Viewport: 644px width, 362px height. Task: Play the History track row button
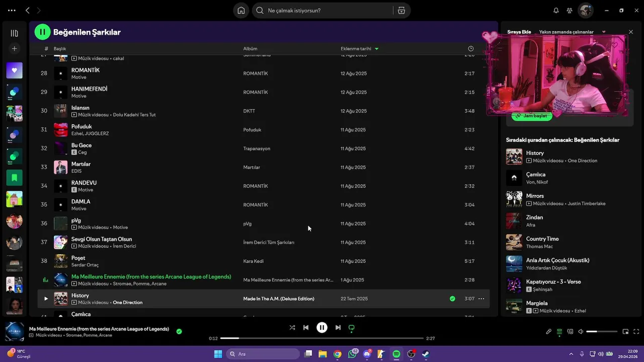click(46, 299)
